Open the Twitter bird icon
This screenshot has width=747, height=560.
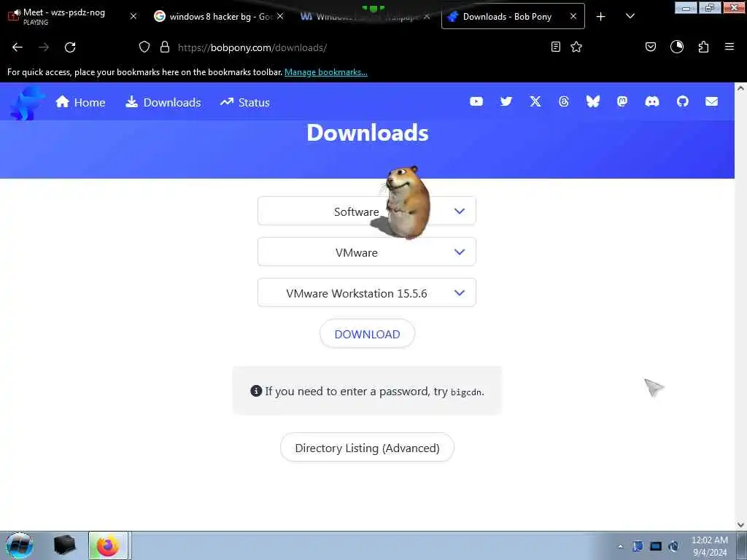click(506, 101)
